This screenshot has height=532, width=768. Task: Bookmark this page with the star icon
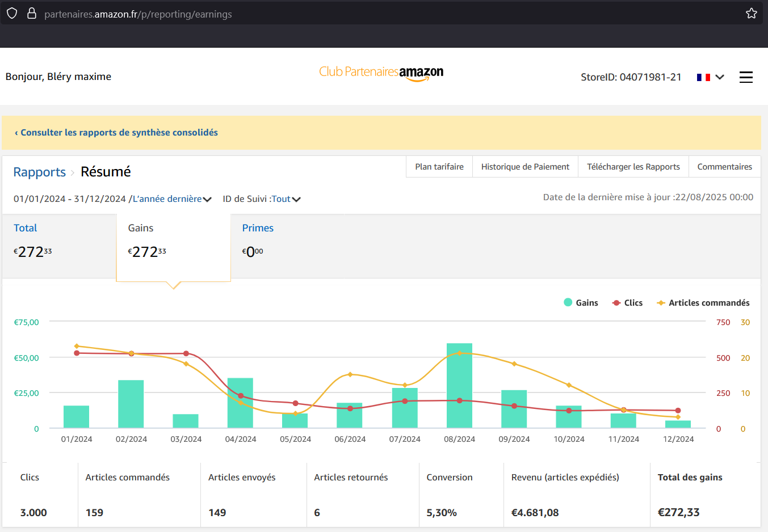click(x=752, y=13)
